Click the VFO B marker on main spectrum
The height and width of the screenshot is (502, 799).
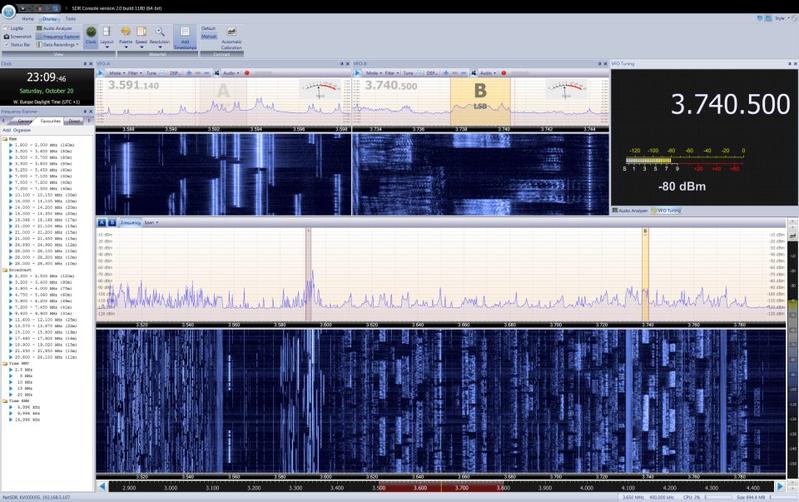click(x=645, y=274)
